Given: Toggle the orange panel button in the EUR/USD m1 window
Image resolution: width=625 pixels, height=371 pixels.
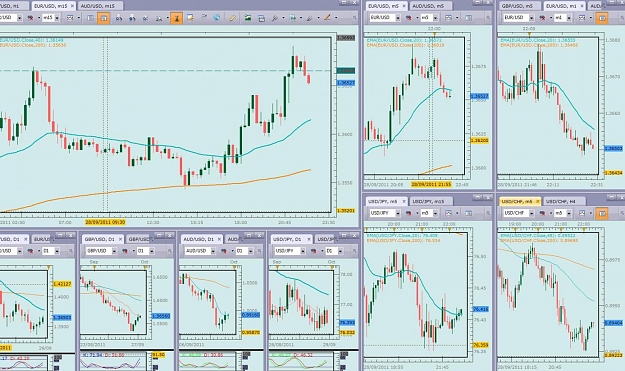Looking at the screenshot, I should click(x=602, y=18).
